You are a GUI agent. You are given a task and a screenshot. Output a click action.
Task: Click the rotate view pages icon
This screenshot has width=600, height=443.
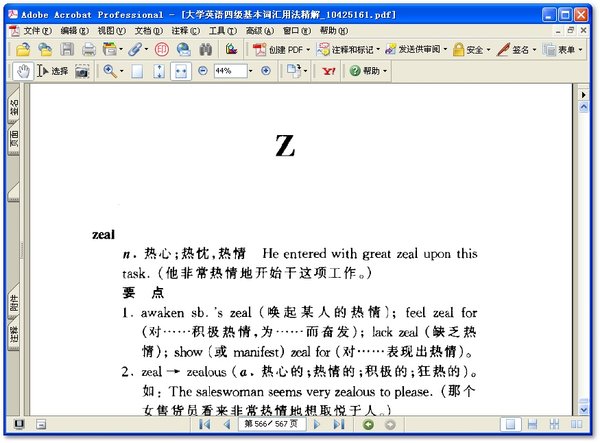(x=293, y=71)
